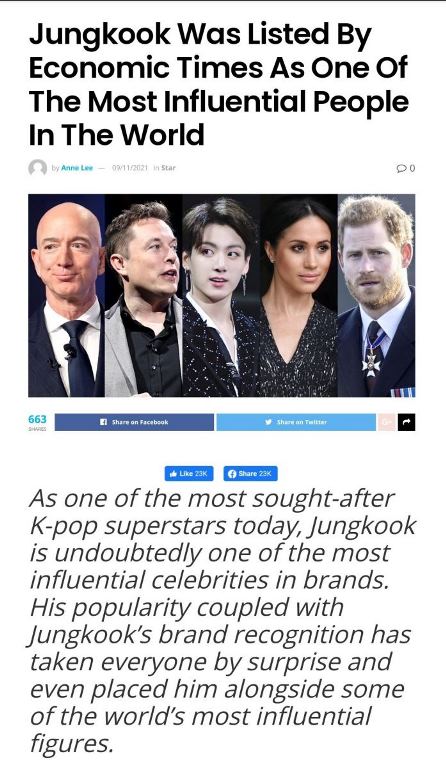Share the article on Twitter

tap(296, 422)
